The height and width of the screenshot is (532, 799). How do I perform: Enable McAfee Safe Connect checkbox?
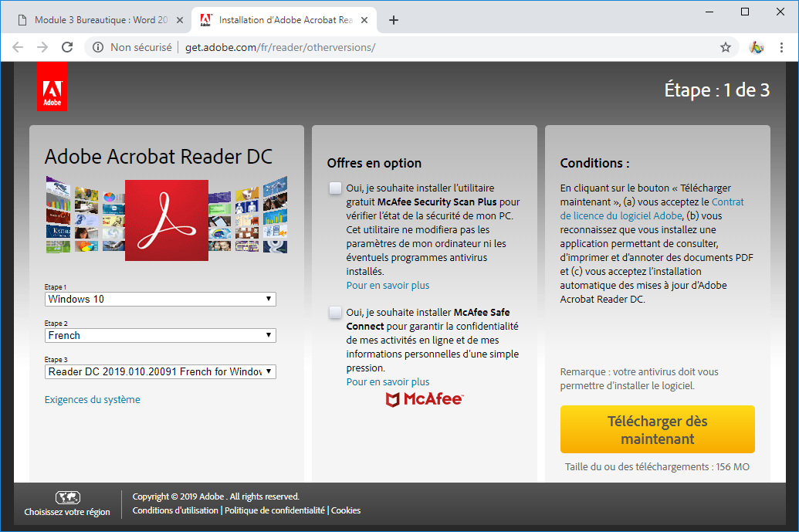point(335,313)
